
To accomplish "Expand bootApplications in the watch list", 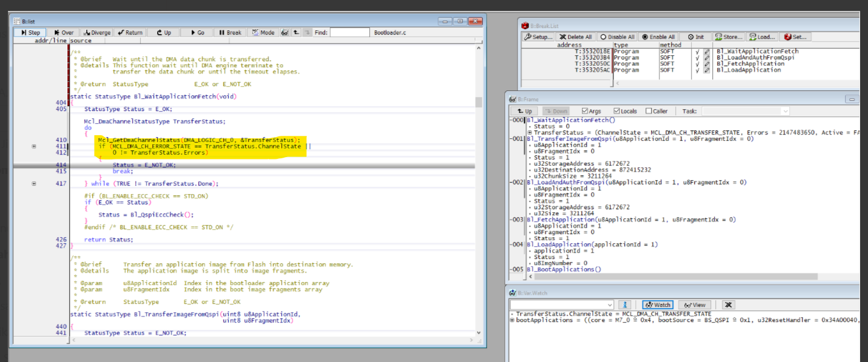I will (513, 320).
